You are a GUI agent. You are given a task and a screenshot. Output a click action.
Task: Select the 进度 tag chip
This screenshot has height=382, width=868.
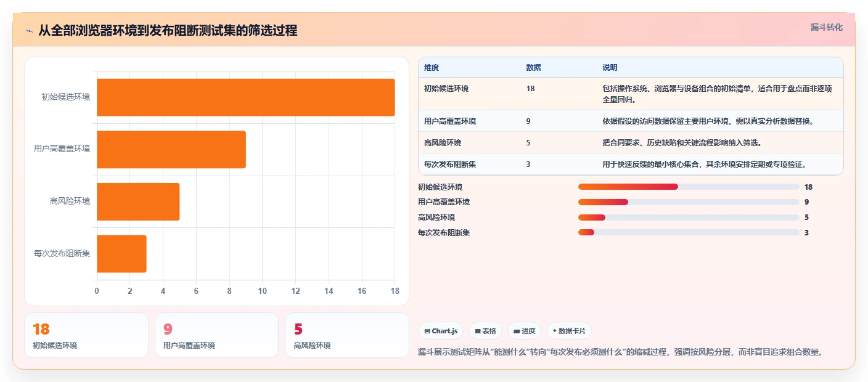pyautogui.click(x=524, y=331)
